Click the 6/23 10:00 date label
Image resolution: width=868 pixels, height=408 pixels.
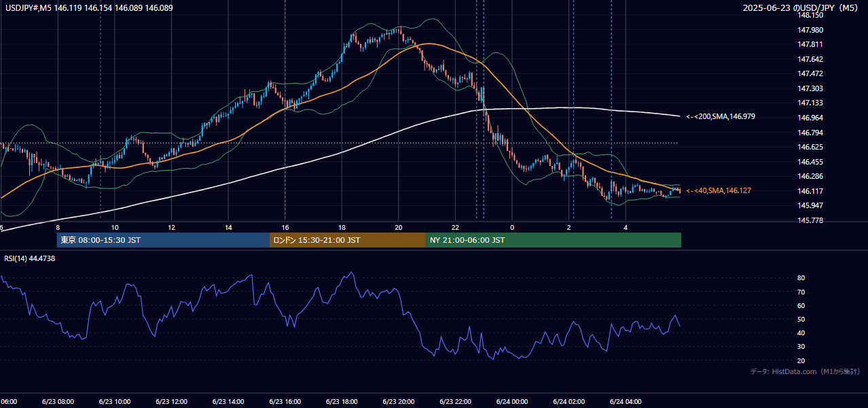pyautogui.click(x=115, y=401)
